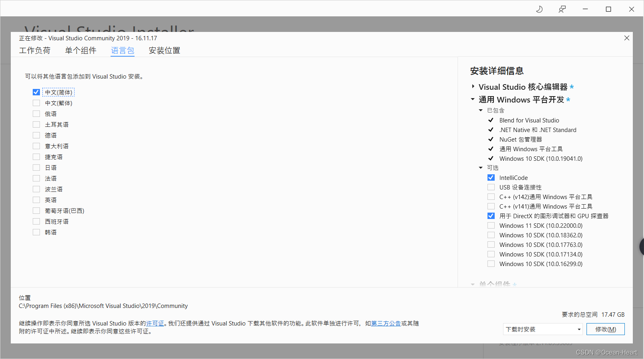Enable 俄语 language pack

click(36, 114)
